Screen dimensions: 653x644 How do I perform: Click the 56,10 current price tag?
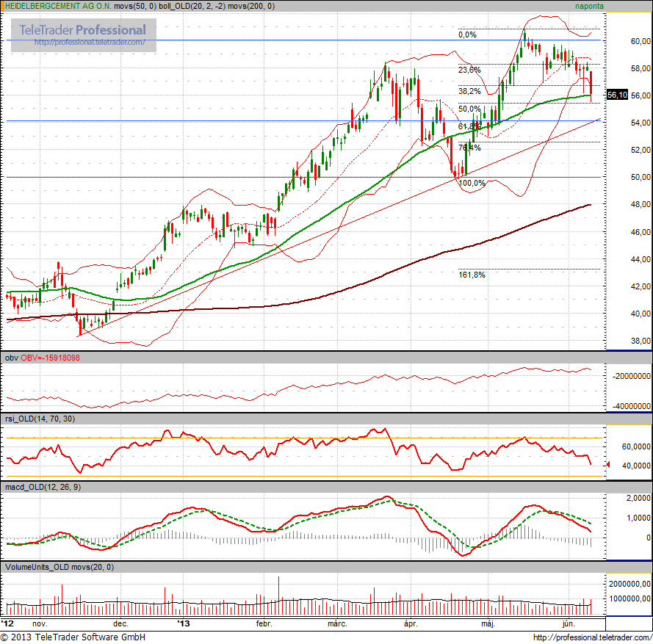617,95
